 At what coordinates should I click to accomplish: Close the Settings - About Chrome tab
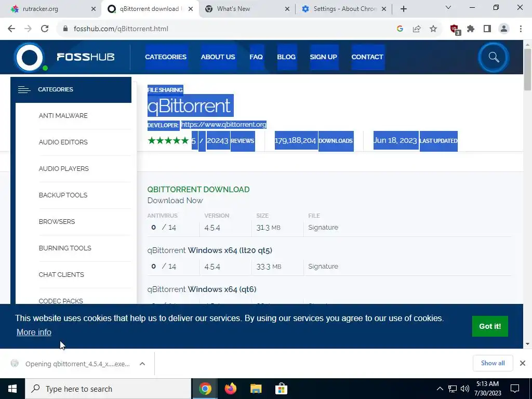pyautogui.click(x=384, y=9)
